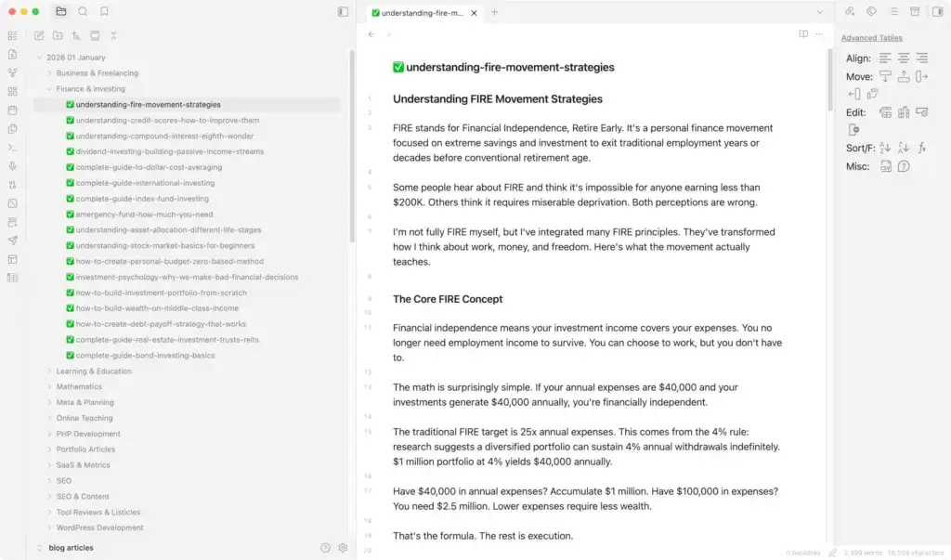Open a new tab with plus button
Viewport: 951px width, 560px height.
point(494,12)
